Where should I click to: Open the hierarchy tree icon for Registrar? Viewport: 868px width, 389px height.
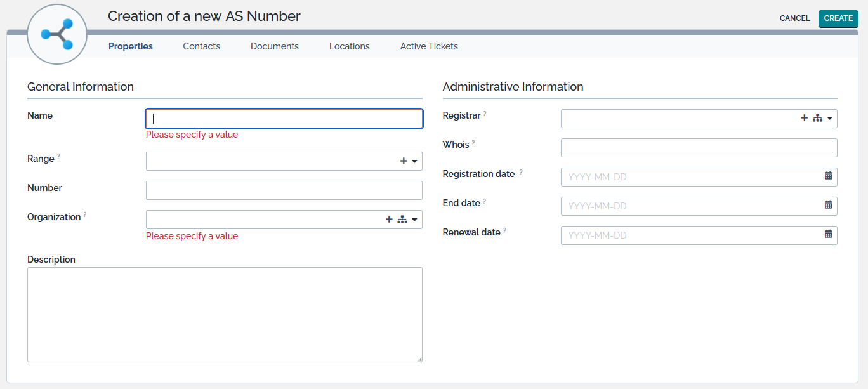pos(817,118)
